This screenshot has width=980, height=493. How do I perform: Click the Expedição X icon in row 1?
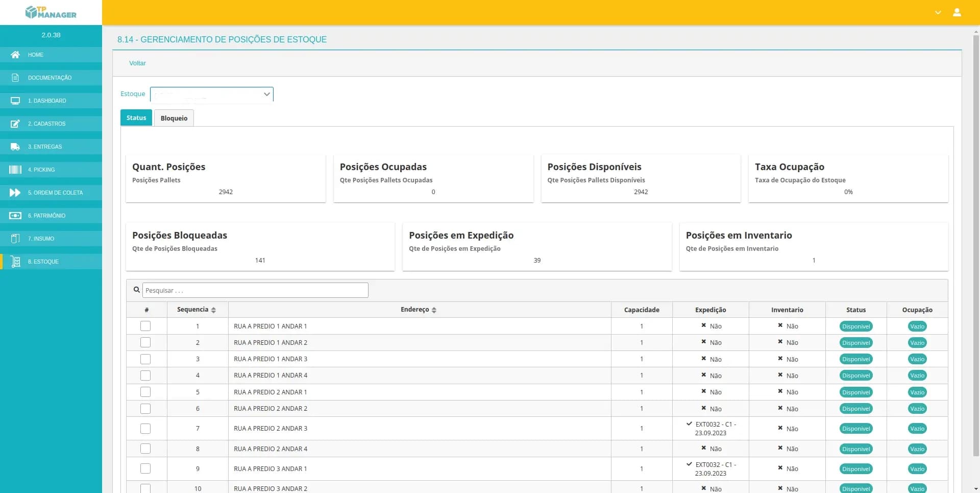[x=703, y=325]
